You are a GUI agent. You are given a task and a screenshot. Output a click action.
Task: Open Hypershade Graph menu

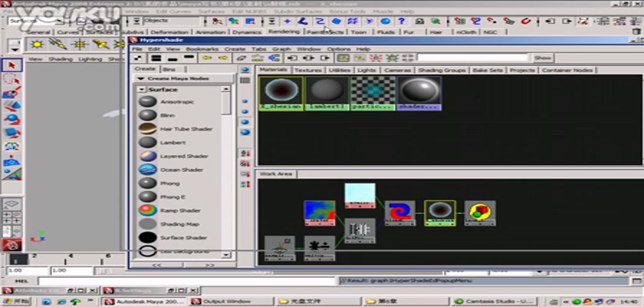282,49
